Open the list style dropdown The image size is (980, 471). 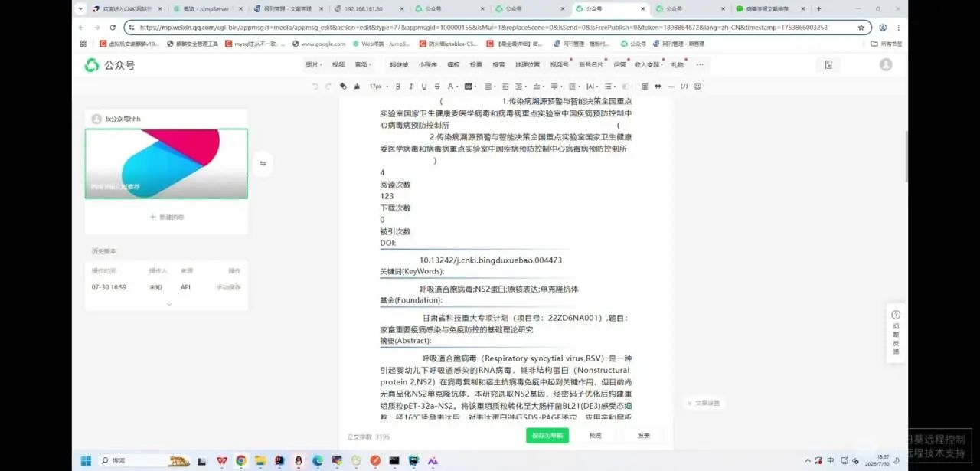point(609,87)
